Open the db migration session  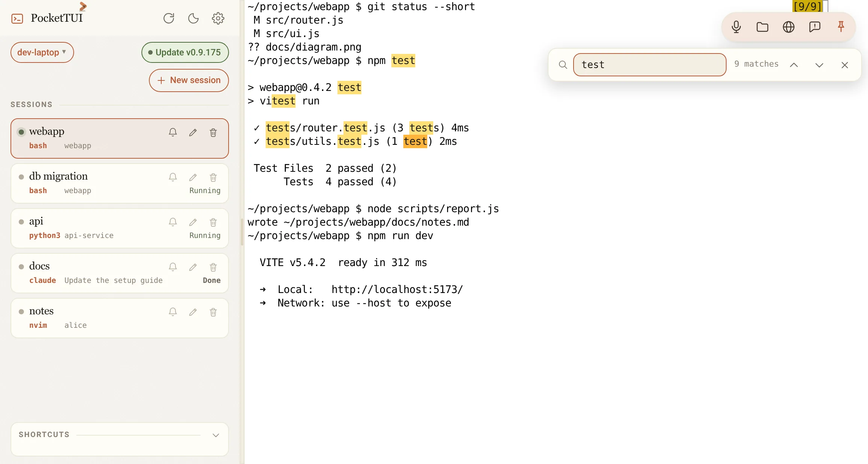[120, 183]
